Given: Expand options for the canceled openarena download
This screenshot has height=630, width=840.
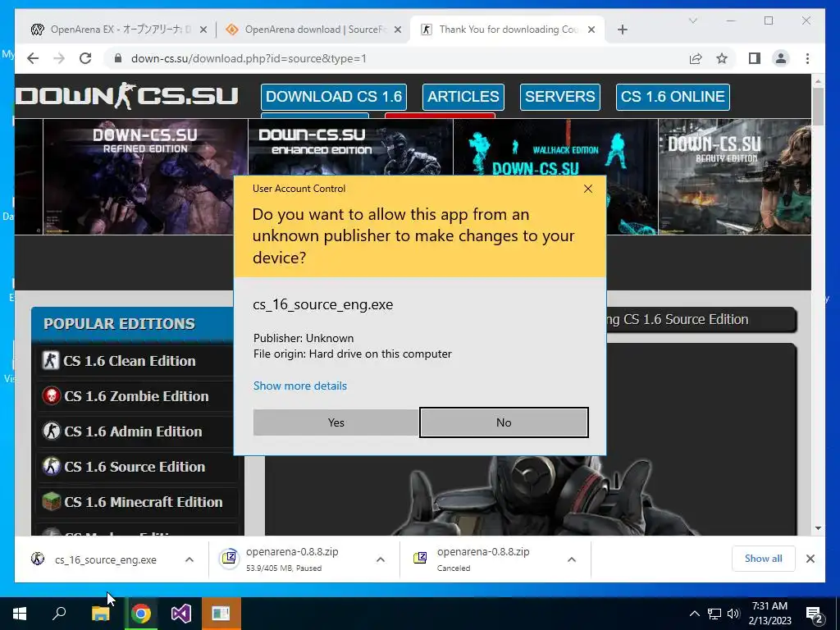Looking at the screenshot, I should (x=572, y=559).
